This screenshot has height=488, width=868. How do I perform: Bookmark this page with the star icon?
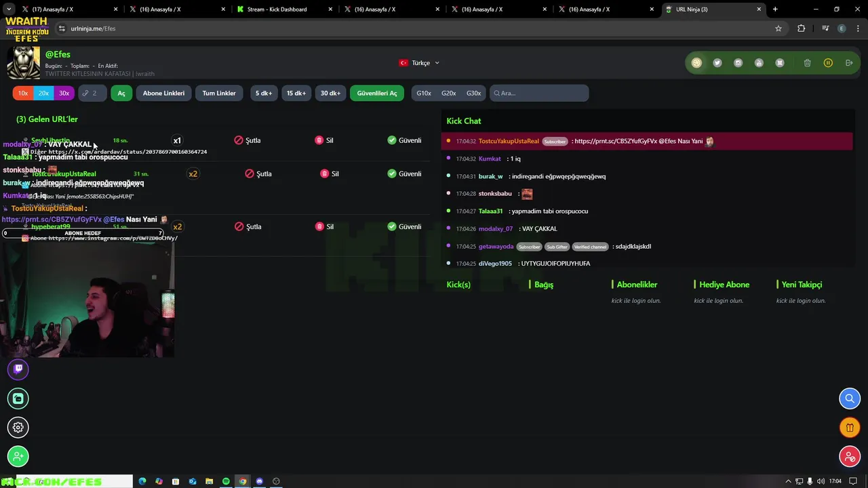tap(778, 28)
